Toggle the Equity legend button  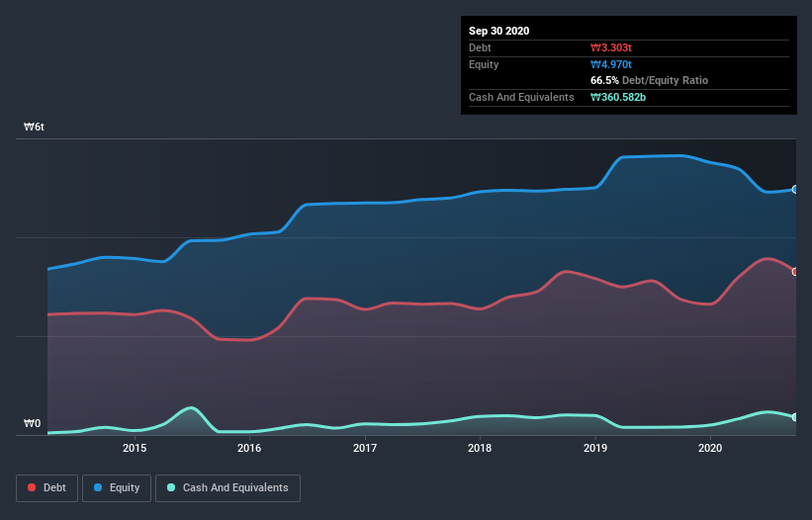coord(117,488)
